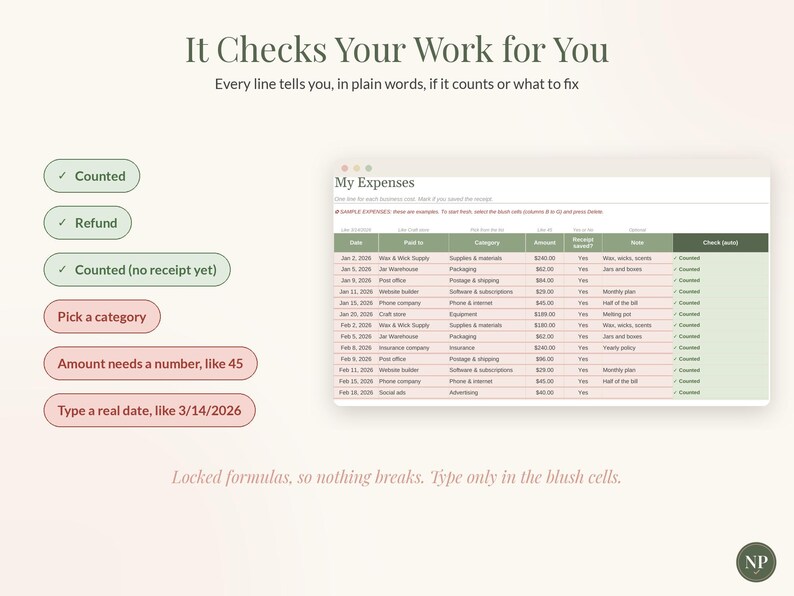The height and width of the screenshot is (596, 794).
Task: Select the 'Insurance company' paid-to cell
Action: (x=413, y=348)
